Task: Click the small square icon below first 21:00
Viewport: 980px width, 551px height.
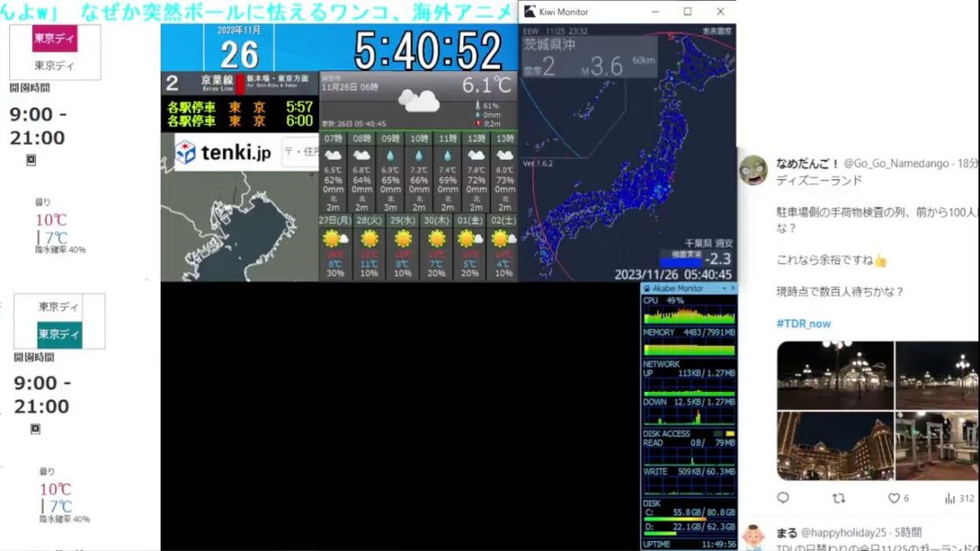Action: pyautogui.click(x=31, y=160)
